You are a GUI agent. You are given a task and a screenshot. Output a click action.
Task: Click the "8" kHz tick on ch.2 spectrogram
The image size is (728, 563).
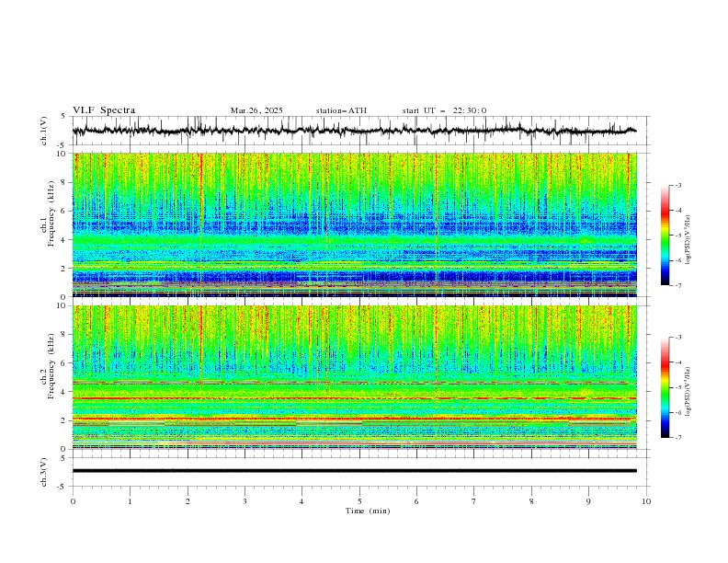[65, 335]
